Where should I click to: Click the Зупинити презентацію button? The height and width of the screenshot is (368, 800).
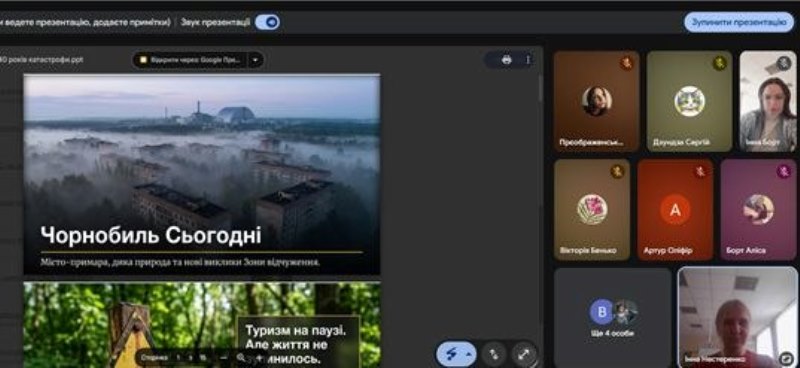point(739,22)
